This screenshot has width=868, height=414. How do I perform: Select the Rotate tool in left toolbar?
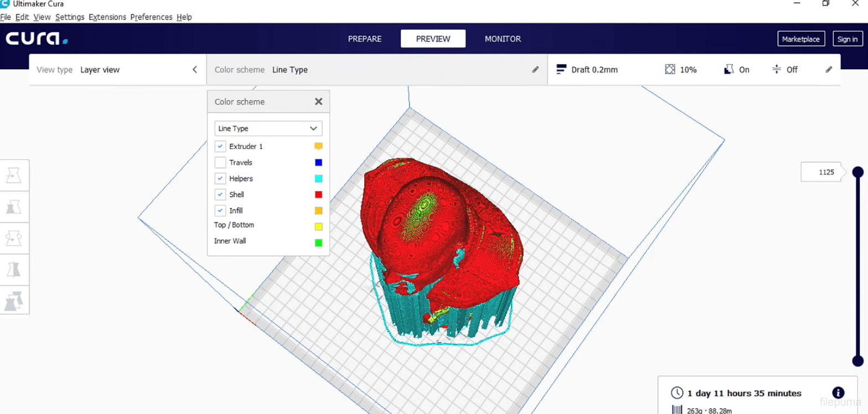[13, 238]
